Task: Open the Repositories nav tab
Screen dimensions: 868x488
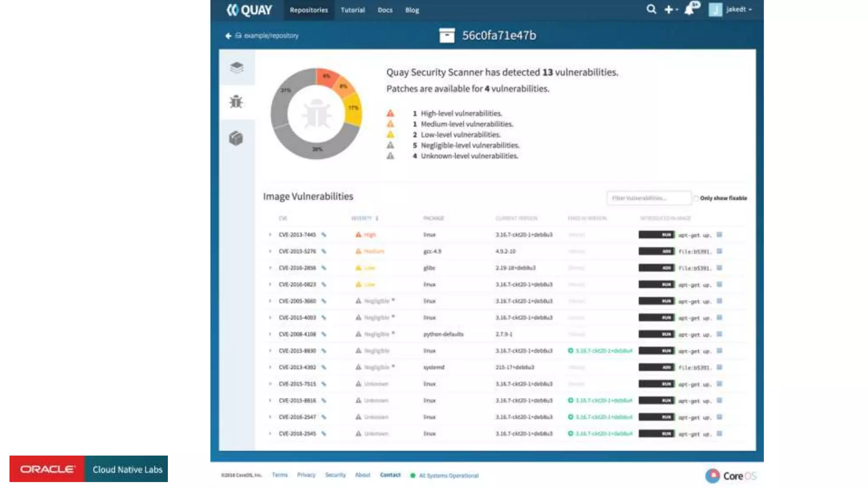Action: tap(309, 10)
